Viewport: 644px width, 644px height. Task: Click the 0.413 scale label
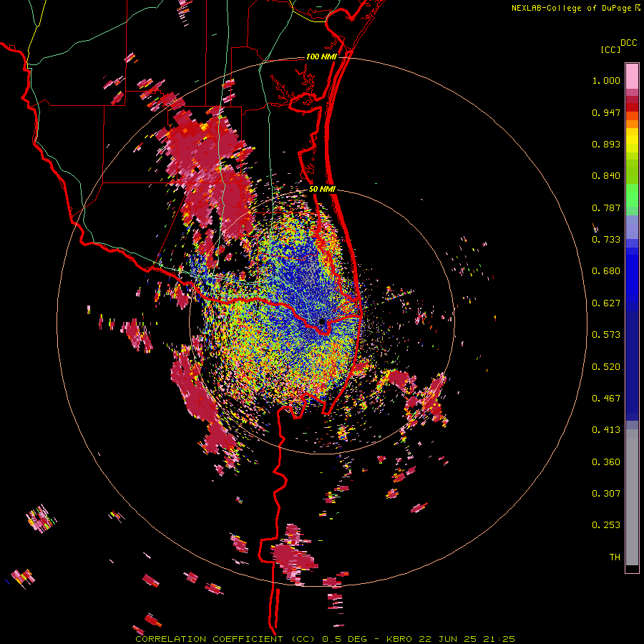click(x=606, y=430)
